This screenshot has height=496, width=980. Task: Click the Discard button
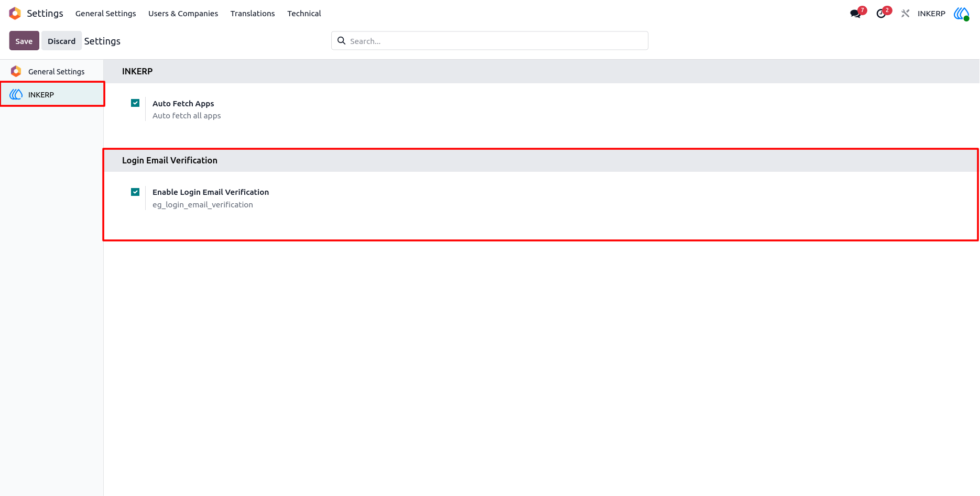coord(62,41)
